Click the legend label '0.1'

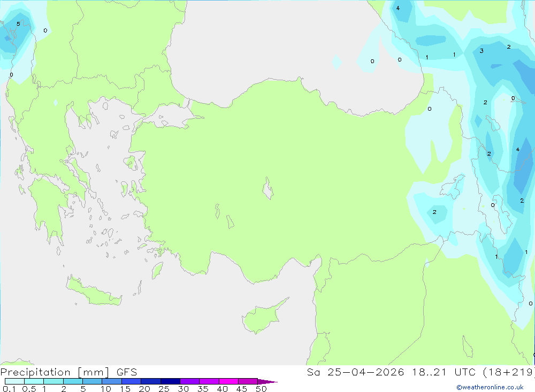(9, 389)
